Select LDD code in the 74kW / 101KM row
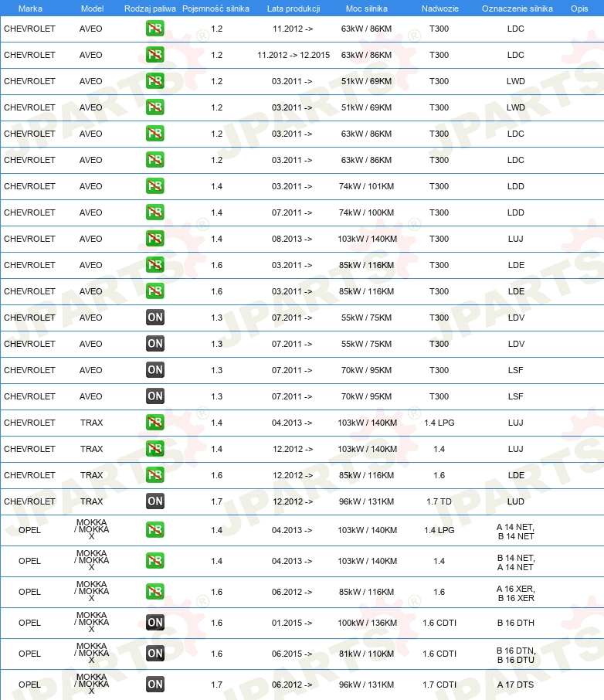604x700 pixels. pyautogui.click(x=516, y=186)
